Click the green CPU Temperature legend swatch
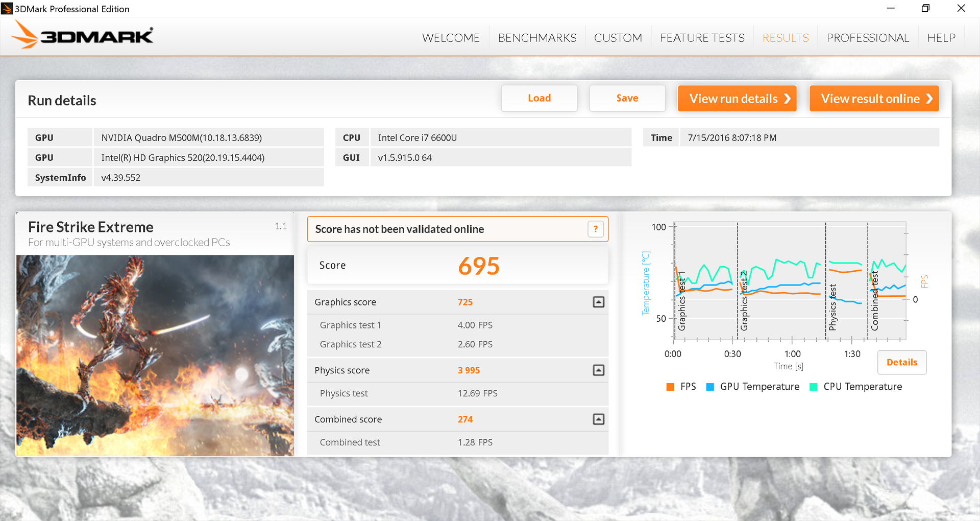The height and width of the screenshot is (521, 980). [x=814, y=387]
